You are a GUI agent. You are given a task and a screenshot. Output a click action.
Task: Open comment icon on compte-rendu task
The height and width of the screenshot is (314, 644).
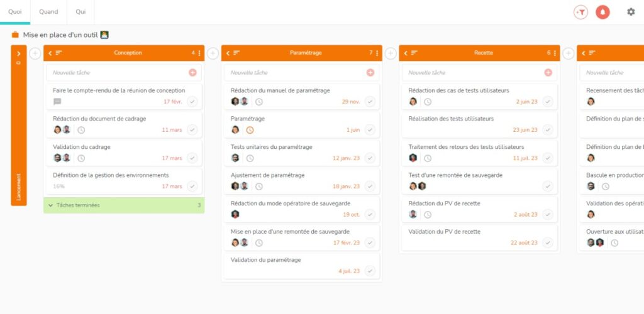(x=57, y=102)
